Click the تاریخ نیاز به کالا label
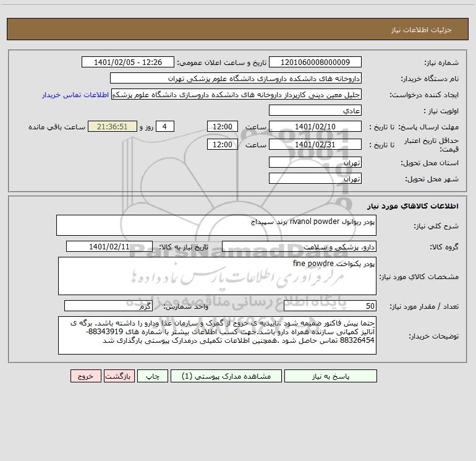 tap(184, 247)
